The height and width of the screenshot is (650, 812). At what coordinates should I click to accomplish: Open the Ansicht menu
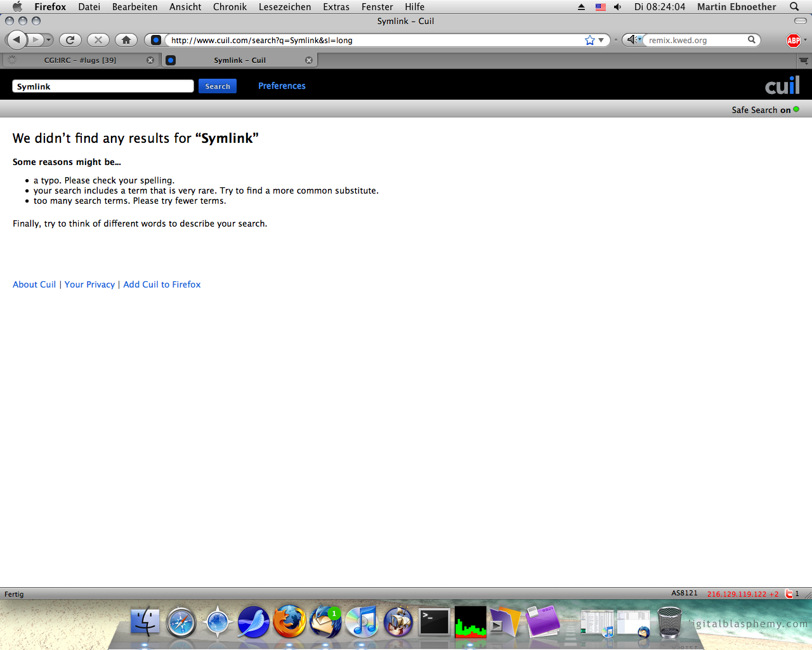(185, 6)
